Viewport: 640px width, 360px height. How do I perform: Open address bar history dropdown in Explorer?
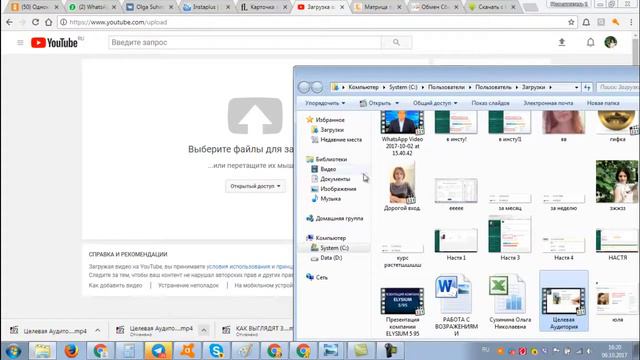tap(576, 87)
